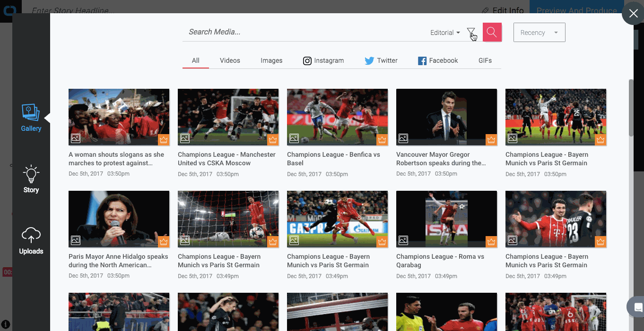
Task: Click the Enter Story Headline field
Action: click(x=73, y=10)
